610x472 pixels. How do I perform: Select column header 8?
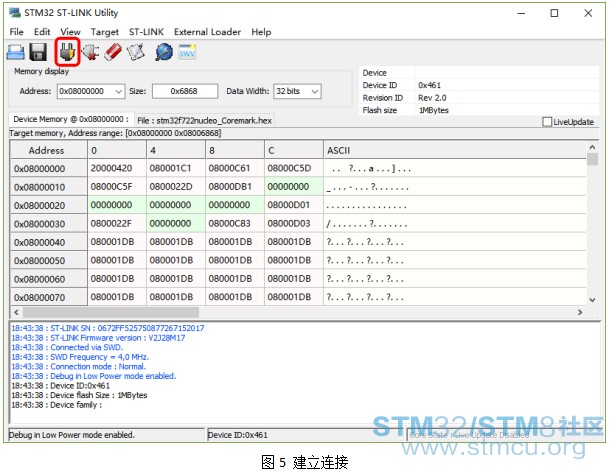pos(235,150)
